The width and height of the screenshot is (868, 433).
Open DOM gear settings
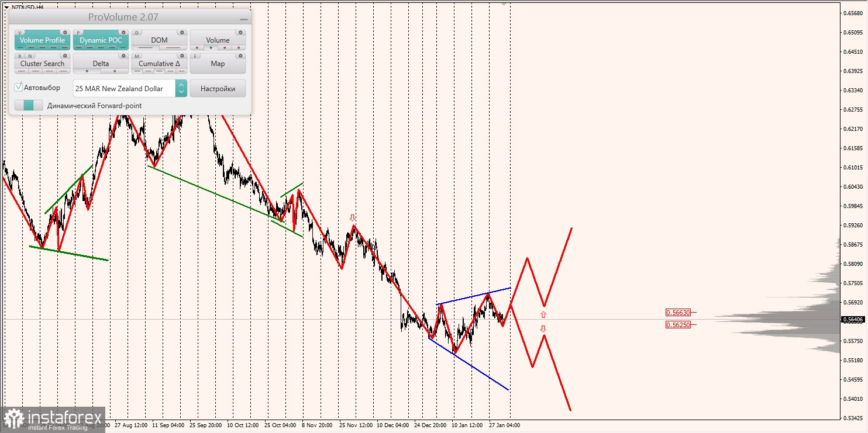point(182,33)
